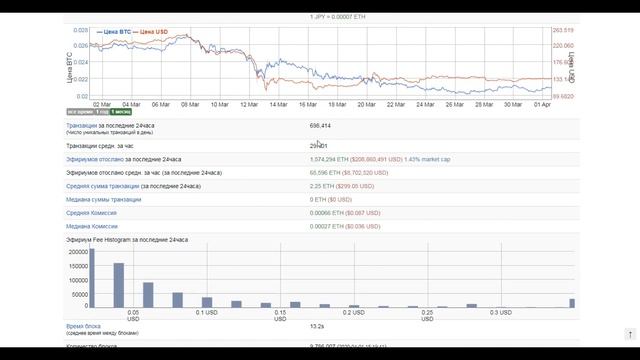Click the "0.00066 ETH" average fee value
The height and width of the screenshot is (360, 640).
[x=327, y=213]
